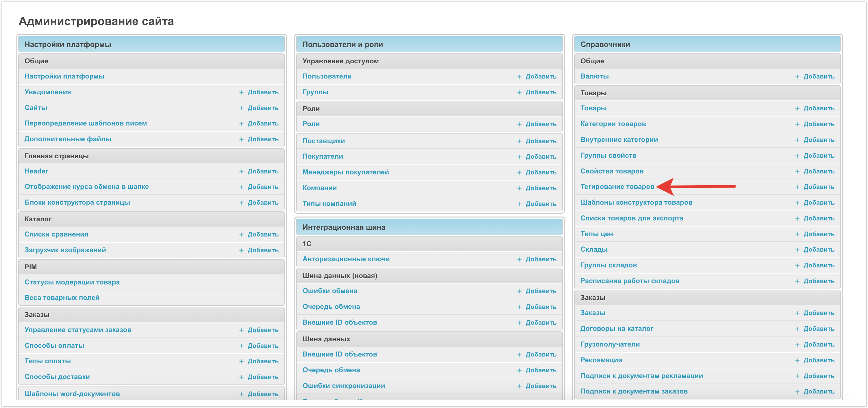Click plus icon next to Уведомления
The width and height of the screenshot is (868, 408).
(241, 92)
